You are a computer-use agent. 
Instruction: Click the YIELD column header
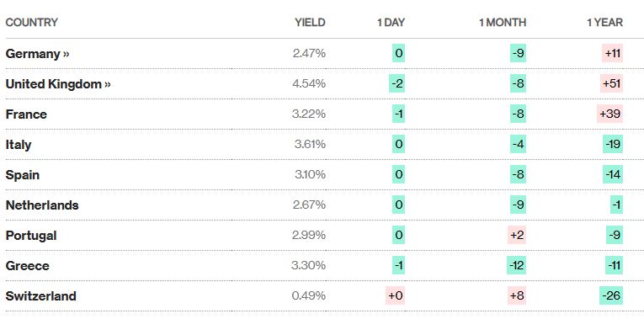pos(310,22)
